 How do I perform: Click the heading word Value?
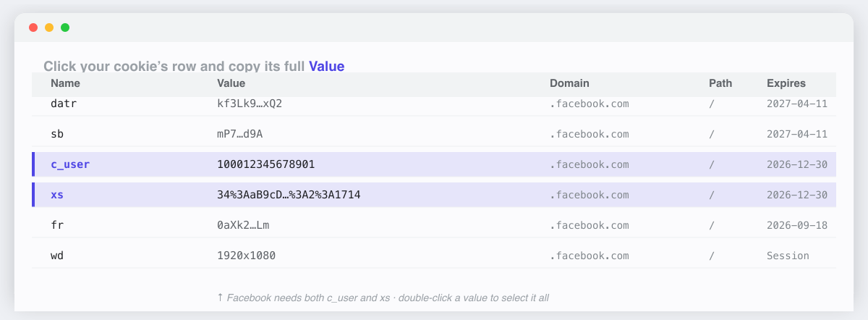tap(327, 66)
